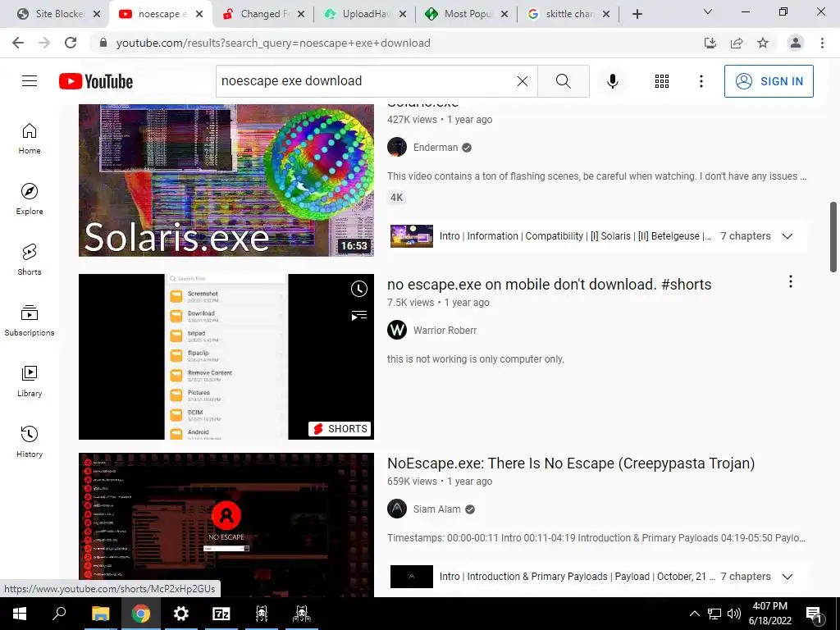Reload the page
The width and height of the screenshot is (840, 630).
click(x=71, y=43)
